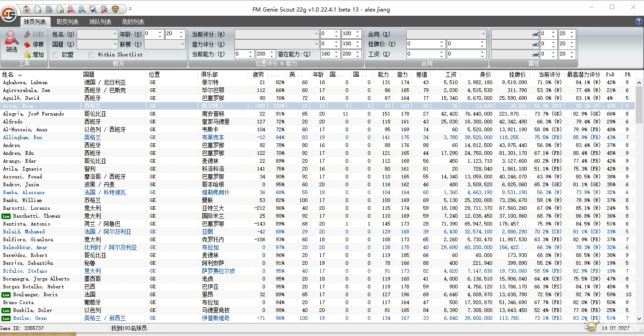Enable the 欧盟 checkbox
The width and height of the screenshot is (644, 336).
[55, 55]
